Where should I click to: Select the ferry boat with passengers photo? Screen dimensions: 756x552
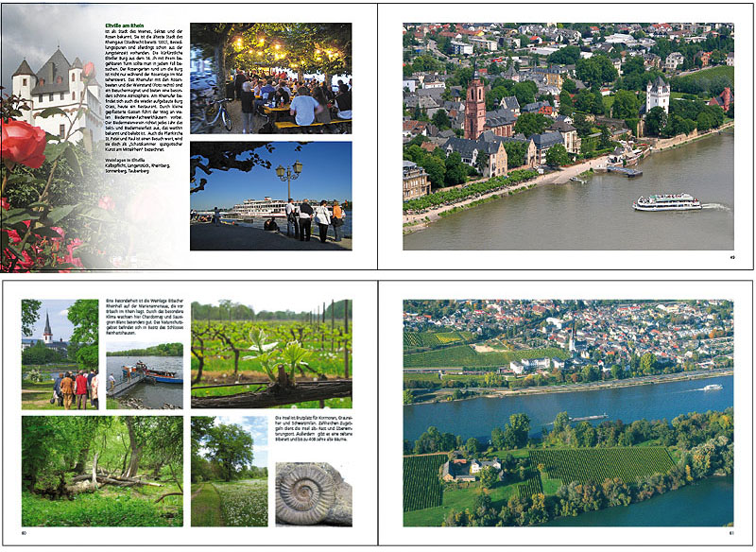[x=145, y=380]
